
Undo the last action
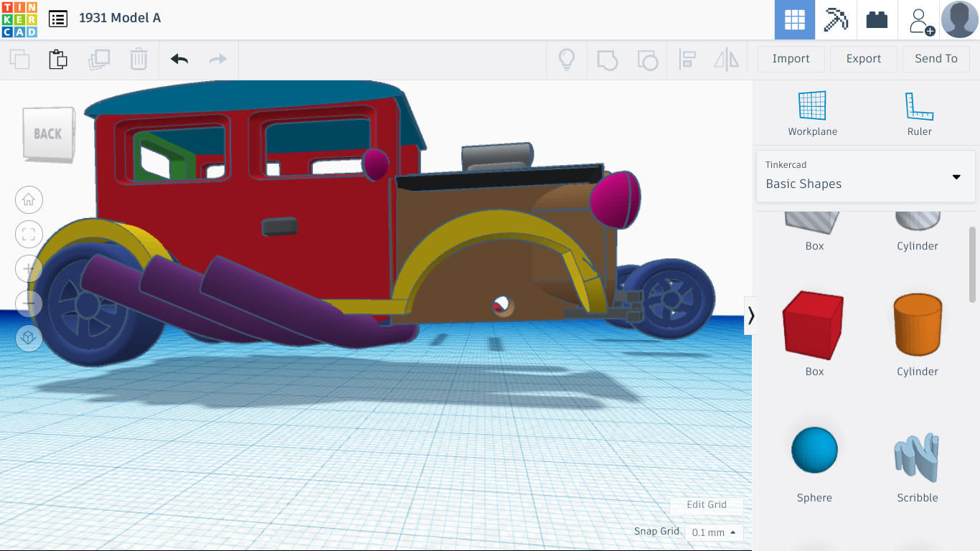click(x=178, y=59)
